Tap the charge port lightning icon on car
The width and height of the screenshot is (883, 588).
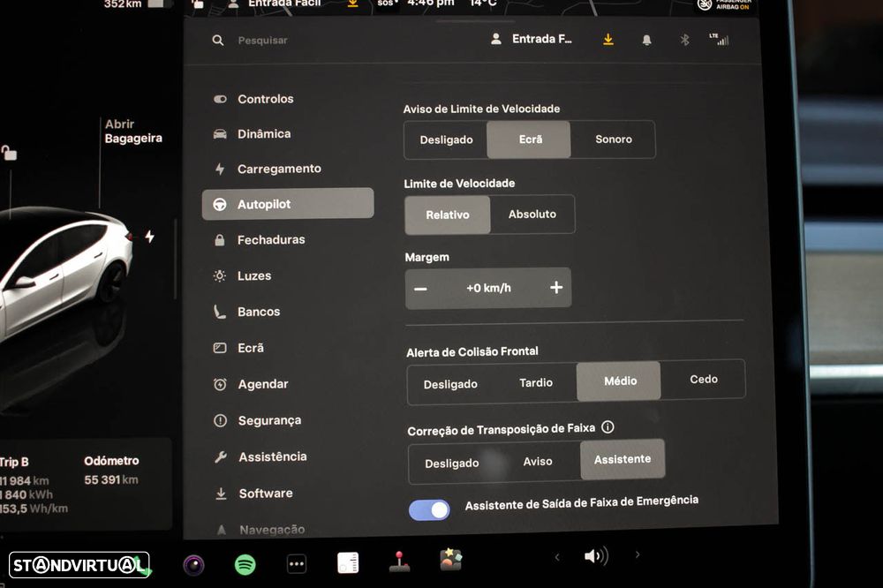(150, 236)
